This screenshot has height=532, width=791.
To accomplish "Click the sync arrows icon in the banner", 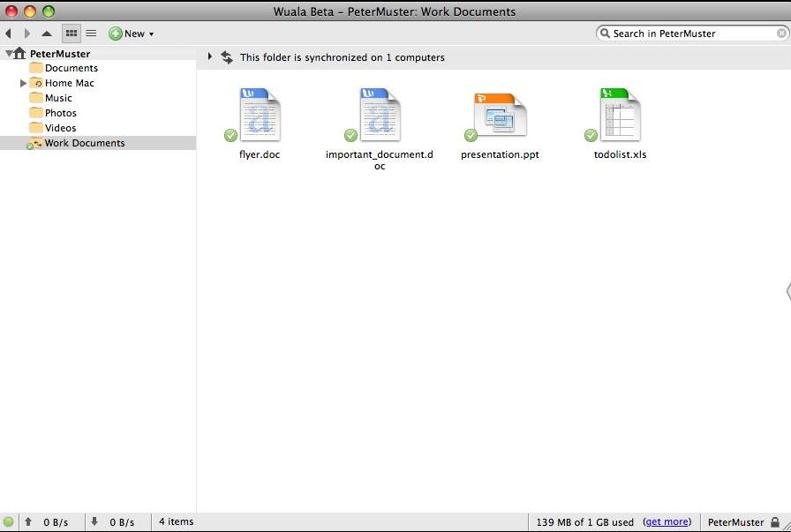I will (x=227, y=57).
